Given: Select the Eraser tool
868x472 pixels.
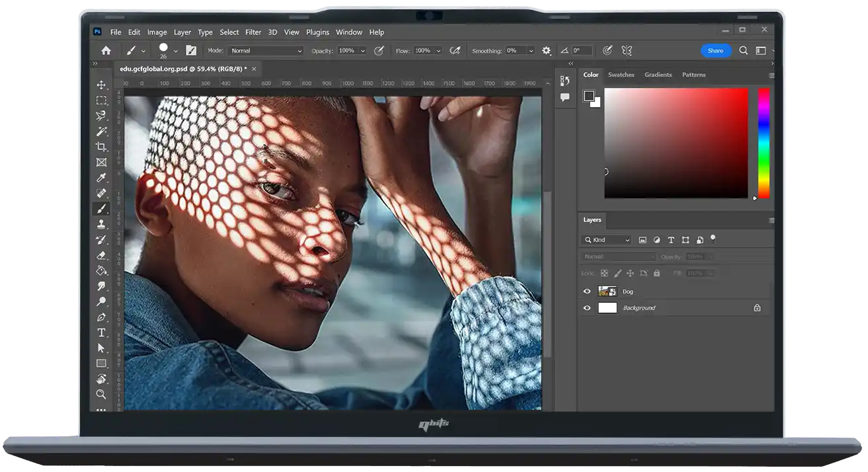Looking at the screenshot, I should click(101, 255).
